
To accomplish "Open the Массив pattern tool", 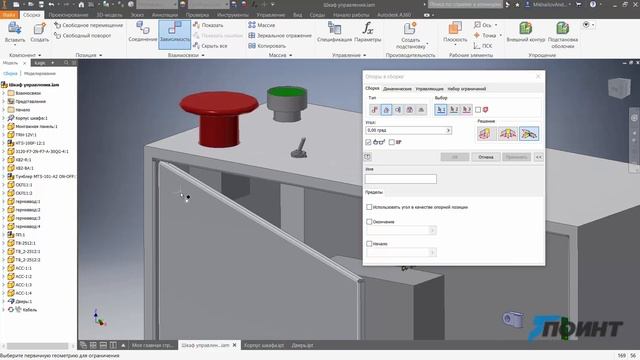I will point(262,25).
